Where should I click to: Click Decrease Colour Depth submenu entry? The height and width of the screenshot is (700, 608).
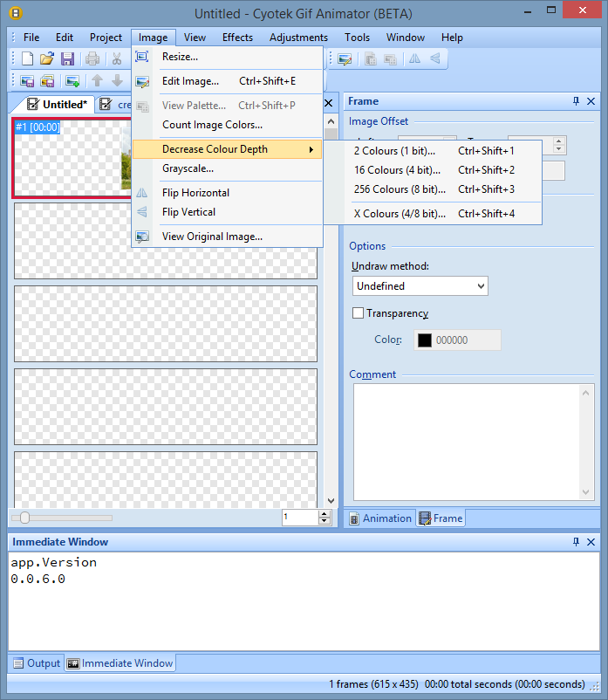click(228, 149)
